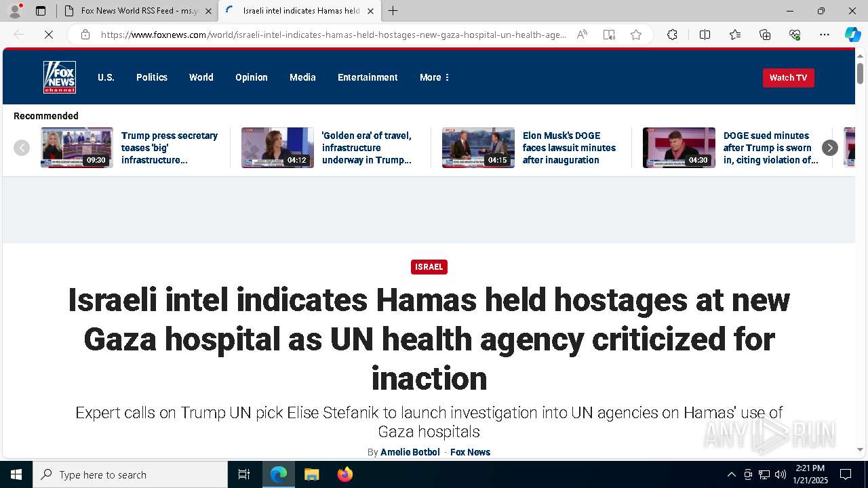The height and width of the screenshot is (488, 868).
Task: Open Edge Settings and more menu
Action: [825, 35]
